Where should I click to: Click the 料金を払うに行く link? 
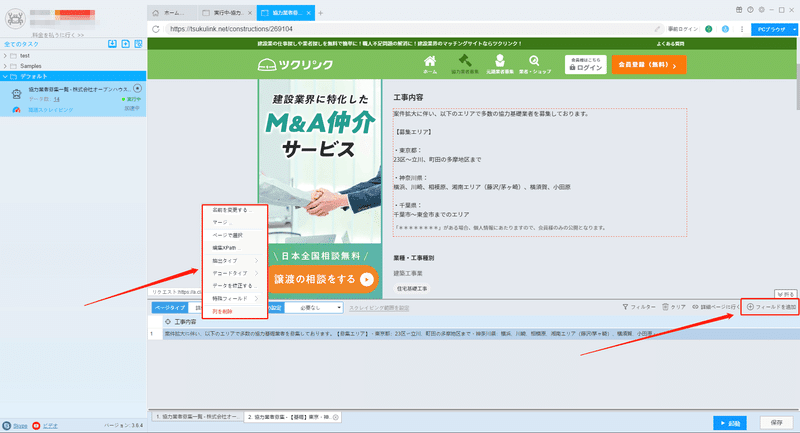pos(58,35)
